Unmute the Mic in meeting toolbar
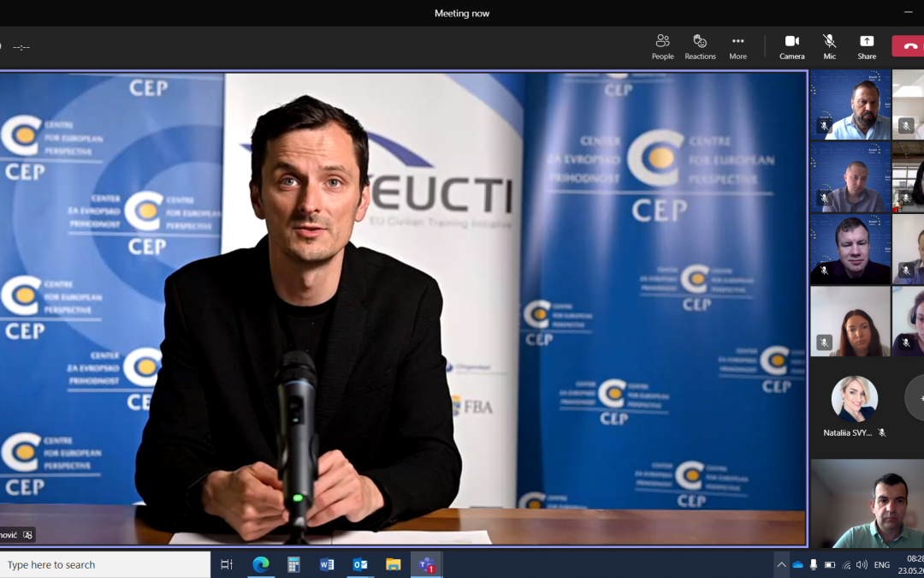The width and height of the screenshot is (924, 578). coord(829,46)
